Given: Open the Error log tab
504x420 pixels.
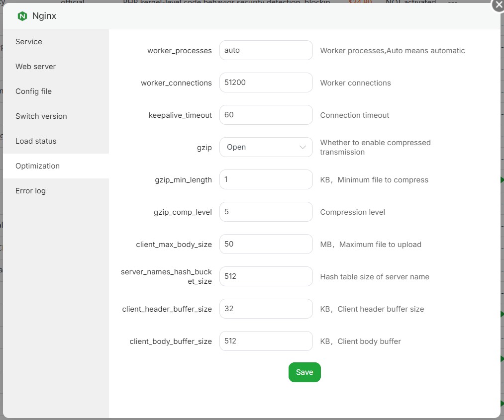Looking at the screenshot, I should coord(56,191).
